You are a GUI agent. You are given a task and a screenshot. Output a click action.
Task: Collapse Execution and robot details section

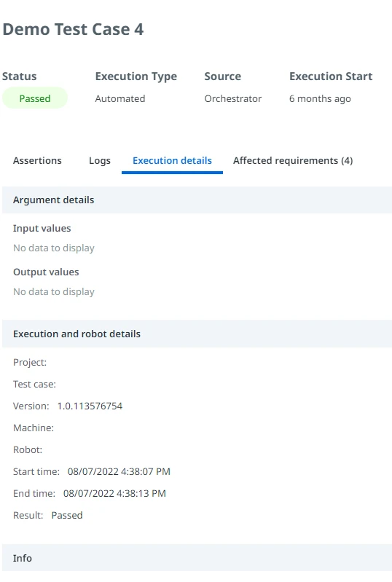[197, 334]
